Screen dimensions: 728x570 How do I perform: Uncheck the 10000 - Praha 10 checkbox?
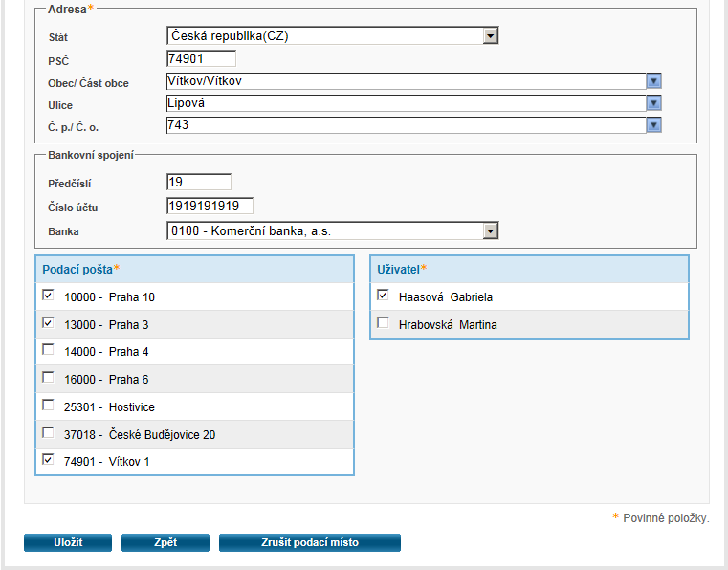pos(48,296)
